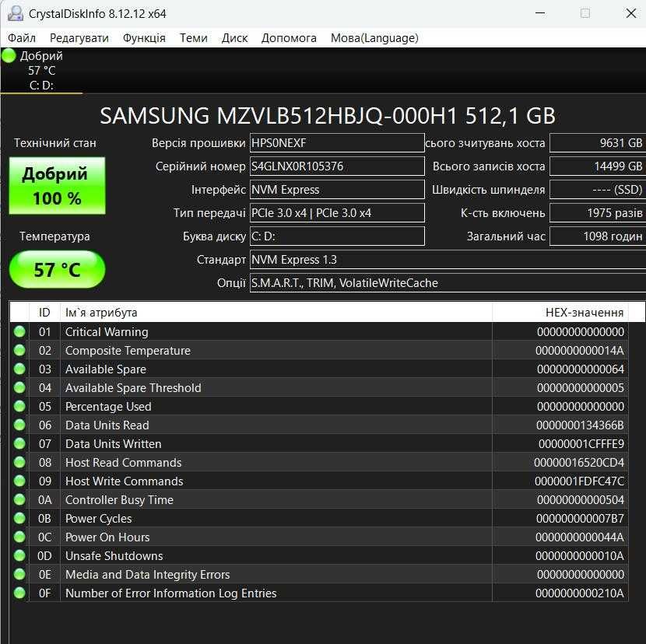
Task: Click the status dot for Media and Data Integrity Errors
Action: pos(19,574)
